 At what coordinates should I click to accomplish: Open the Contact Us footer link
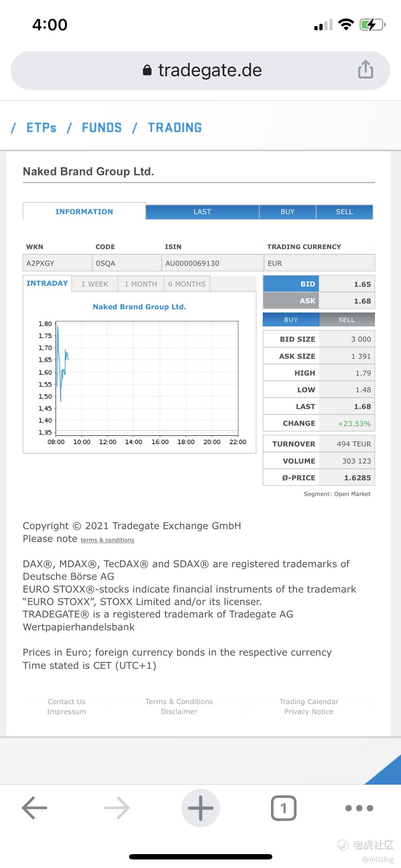coord(67,702)
